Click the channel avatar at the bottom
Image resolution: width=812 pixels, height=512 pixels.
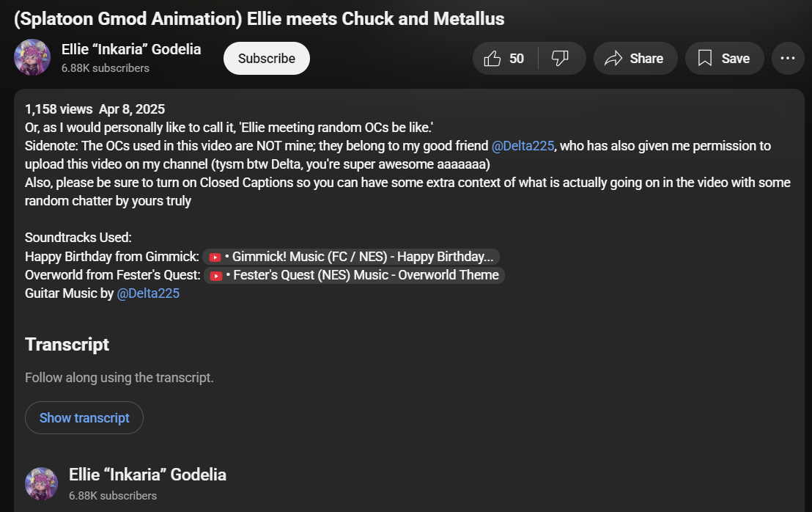(x=42, y=483)
